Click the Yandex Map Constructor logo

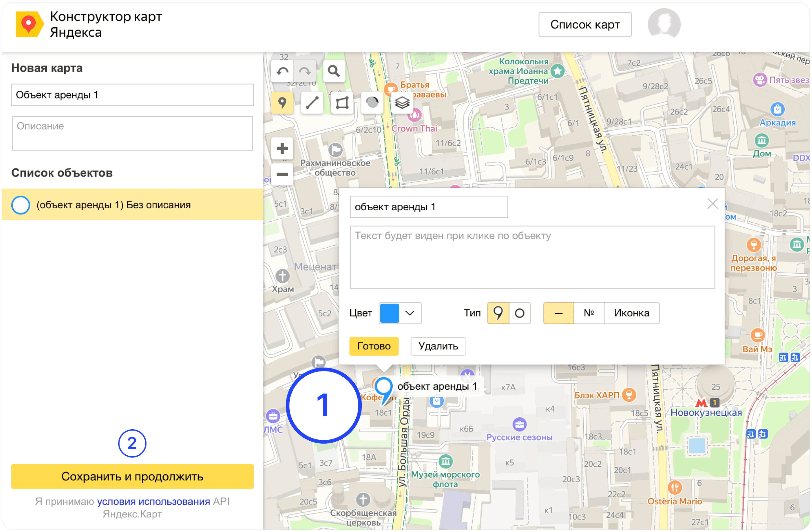(30, 24)
